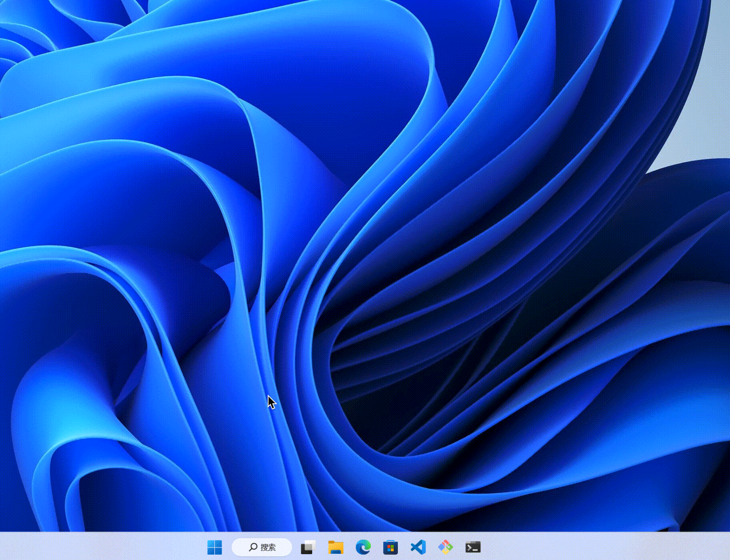Open Microsoft Edge browser
This screenshot has width=730, height=560.
pyautogui.click(x=363, y=547)
